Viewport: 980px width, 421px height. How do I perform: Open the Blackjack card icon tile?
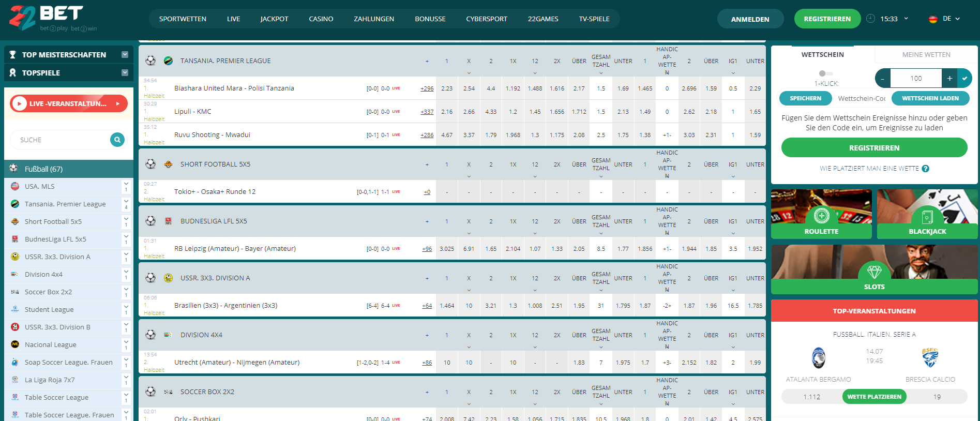click(927, 217)
